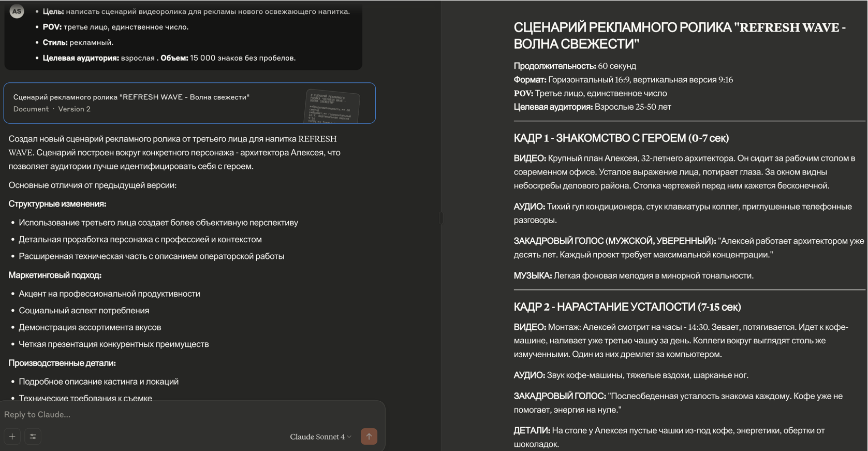
Task: Click 'Основные отличия от предыдущей версии:' line
Action: [93, 185]
